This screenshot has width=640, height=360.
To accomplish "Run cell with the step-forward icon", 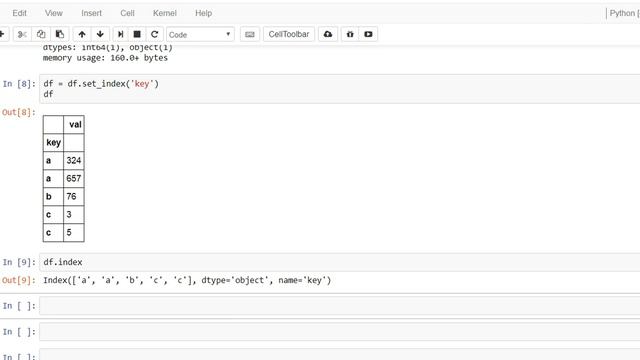I will click(x=120, y=34).
